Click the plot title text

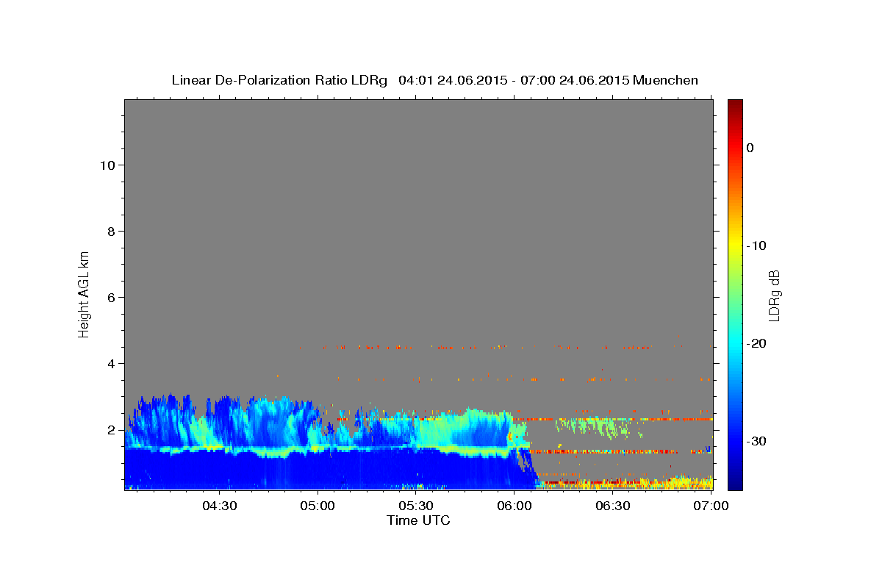[x=434, y=80]
